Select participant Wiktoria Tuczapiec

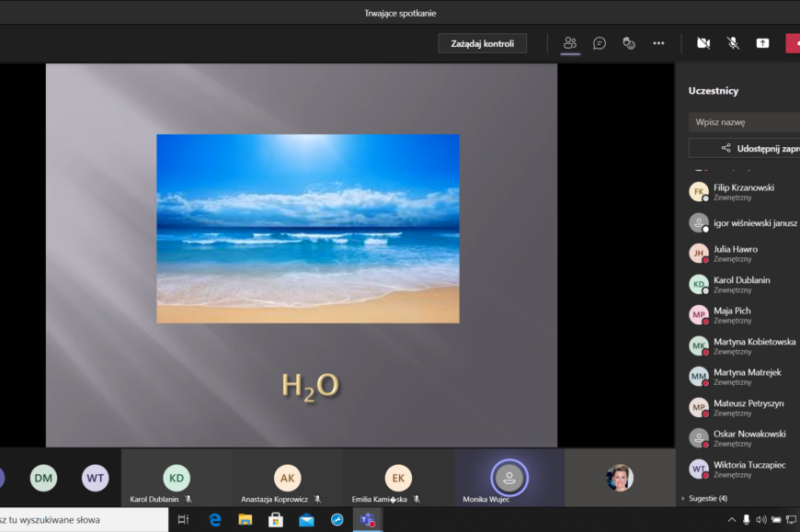pyautogui.click(x=744, y=469)
